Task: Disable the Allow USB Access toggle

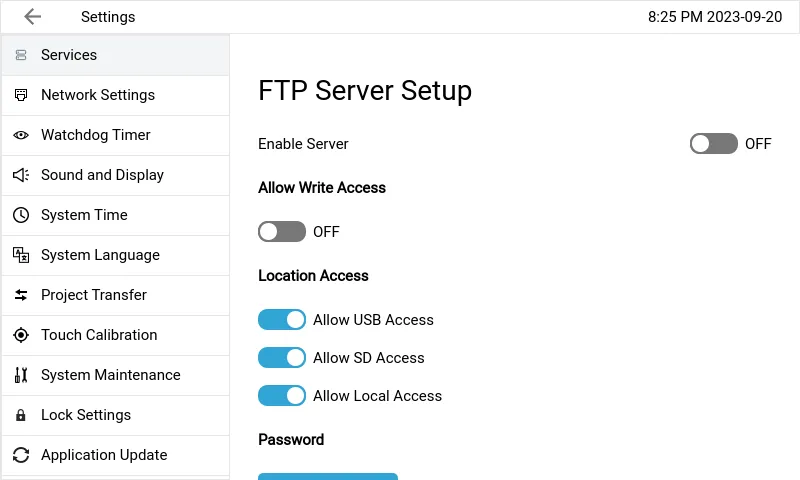Action: 282,320
